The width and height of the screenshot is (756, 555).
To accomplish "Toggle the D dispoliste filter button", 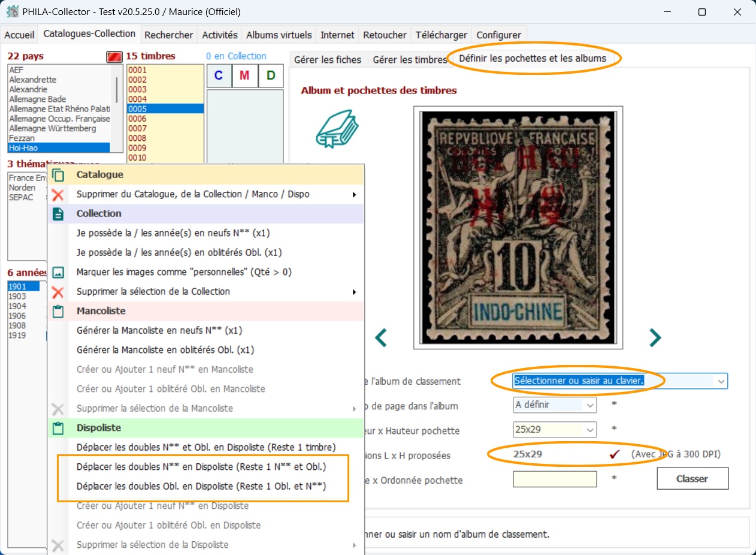I will tap(271, 76).
